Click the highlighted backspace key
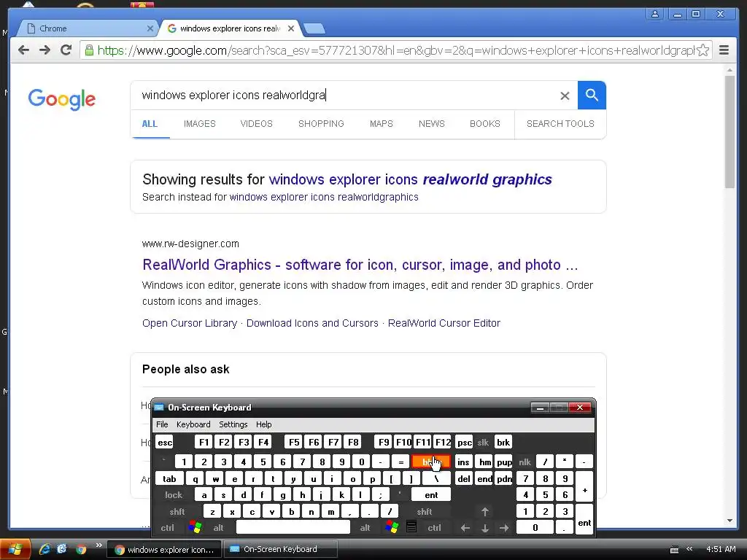 click(x=430, y=462)
